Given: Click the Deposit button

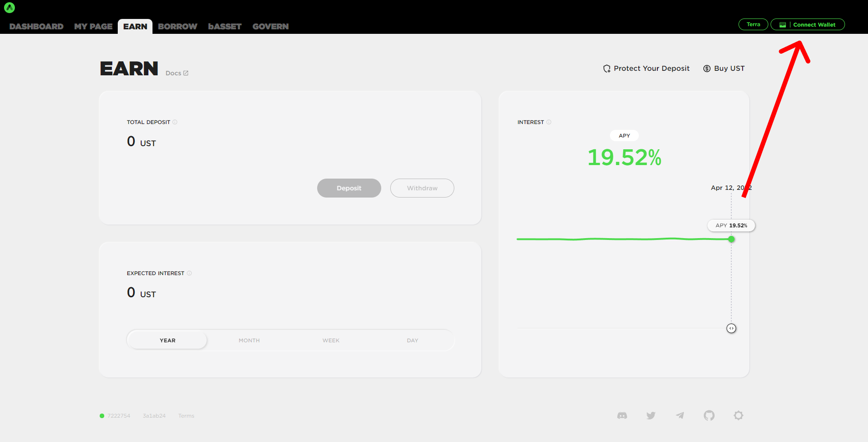Looking at the screenshot, I should [x=349, y=188].
